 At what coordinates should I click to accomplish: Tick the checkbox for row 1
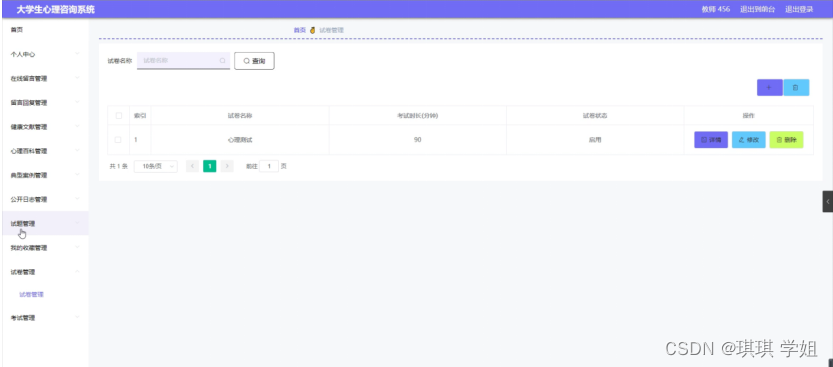[118, 140]
